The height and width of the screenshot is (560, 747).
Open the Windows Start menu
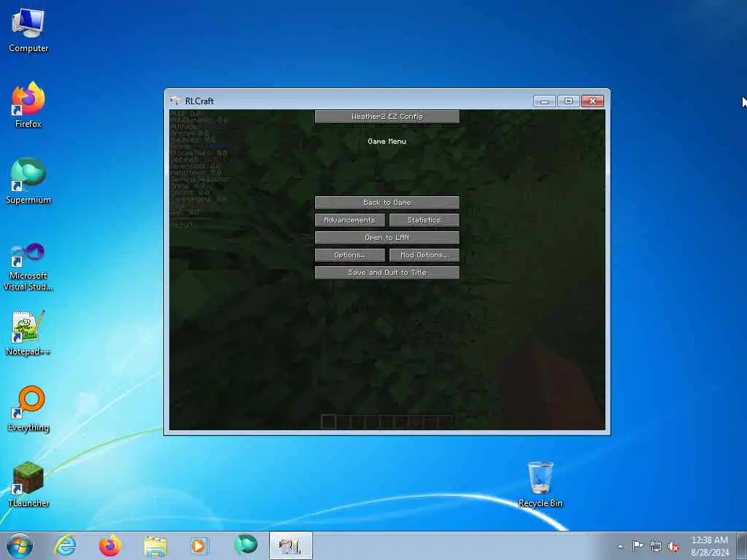(20, 545)
